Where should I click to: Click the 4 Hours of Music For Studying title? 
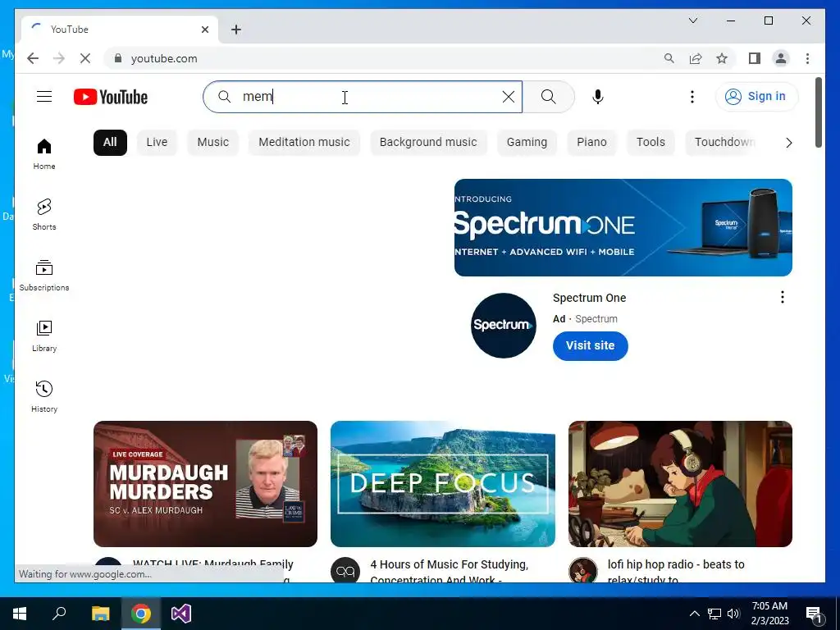449,571
